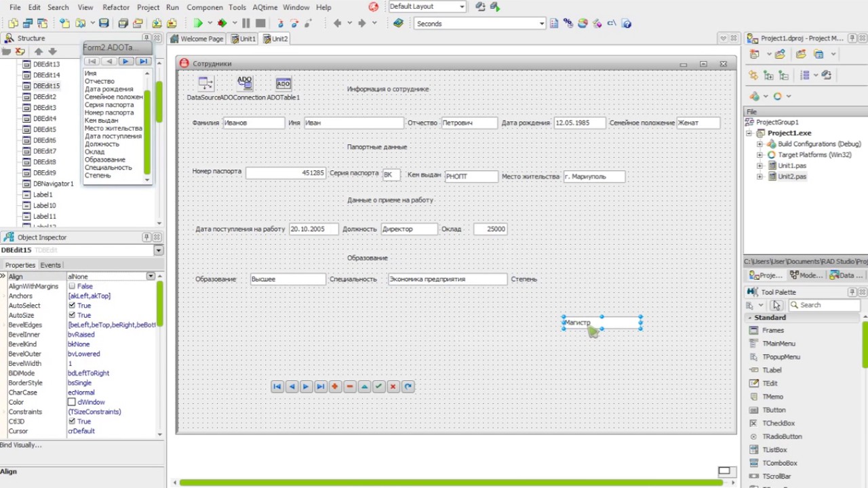Select the DataSource component icon on form
Viewport: 868px width, 488px height.
[x=205, y=83]
